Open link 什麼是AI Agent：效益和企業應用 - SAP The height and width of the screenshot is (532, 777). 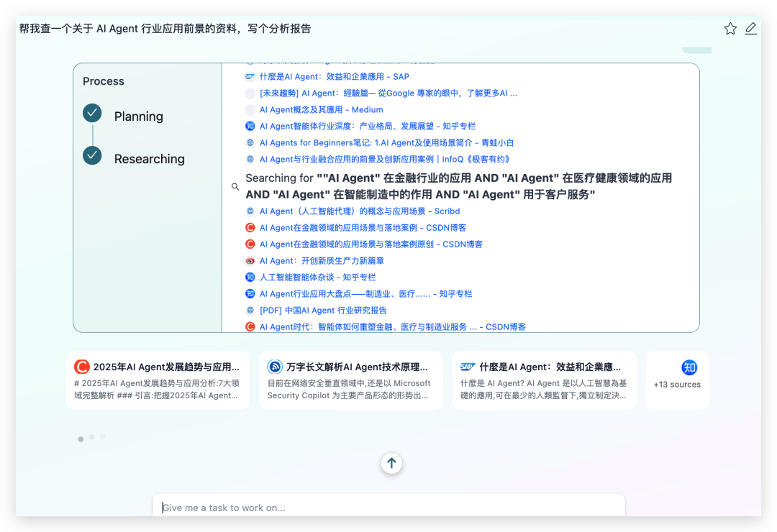coord(335,76)
